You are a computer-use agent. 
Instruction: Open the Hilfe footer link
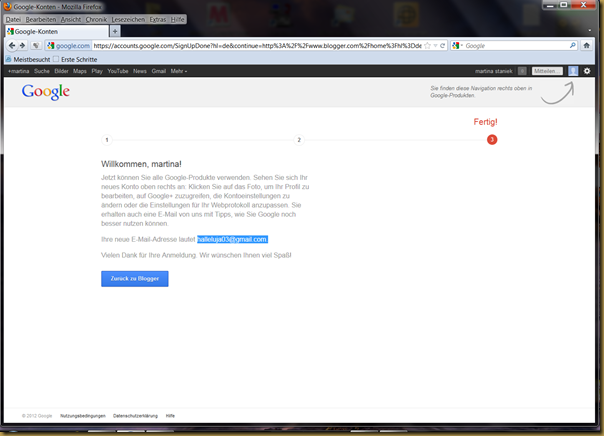coord(170,416)
